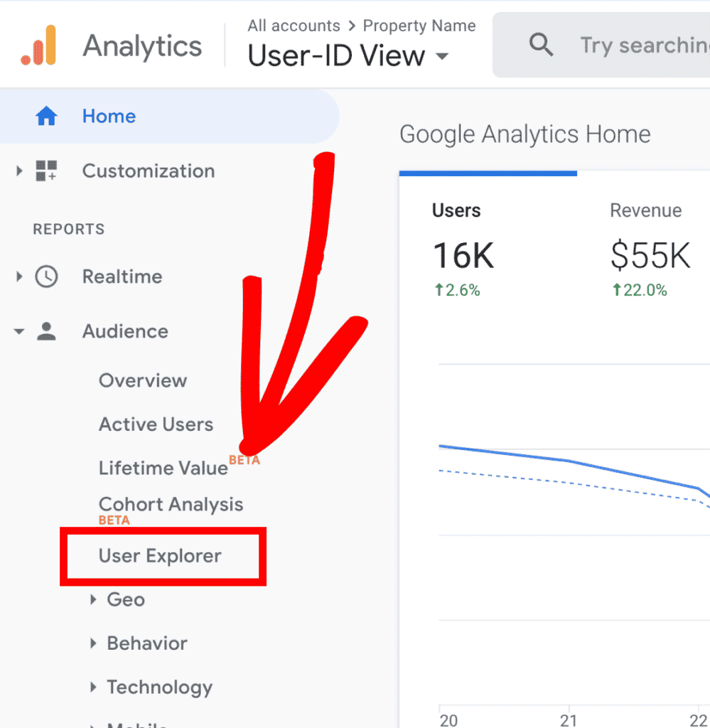Click inside the Try searching field

(x=640, y=45)
